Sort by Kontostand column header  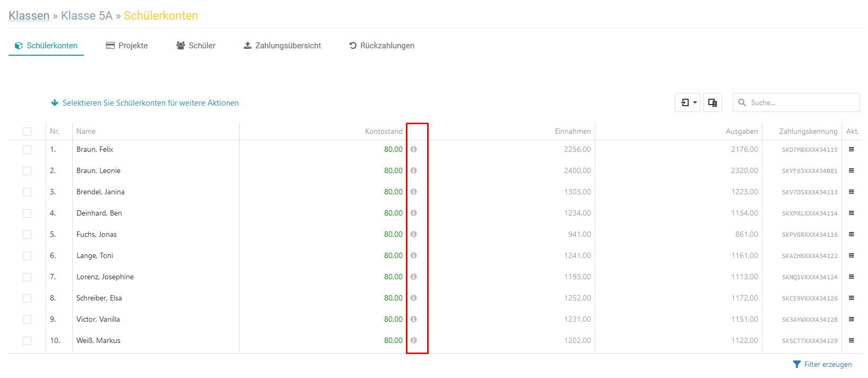click(384, 131)
